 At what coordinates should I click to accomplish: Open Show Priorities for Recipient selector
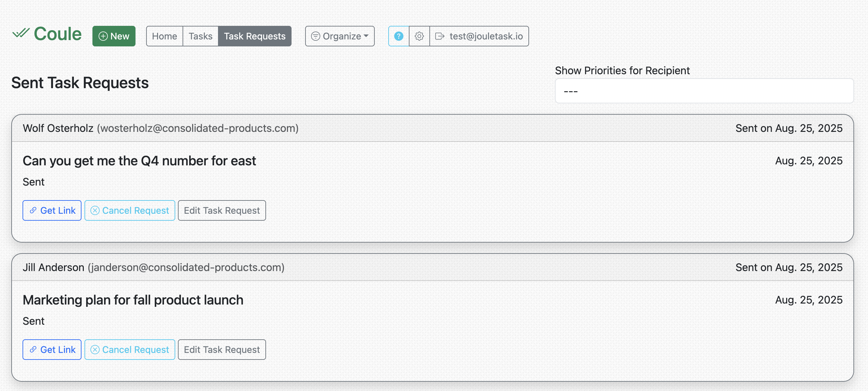704,91
